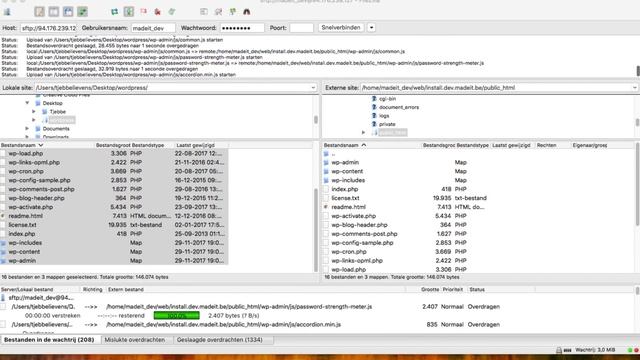
Task: Click the wp-admin folder icon in remote list
Action: pos(326,162)
